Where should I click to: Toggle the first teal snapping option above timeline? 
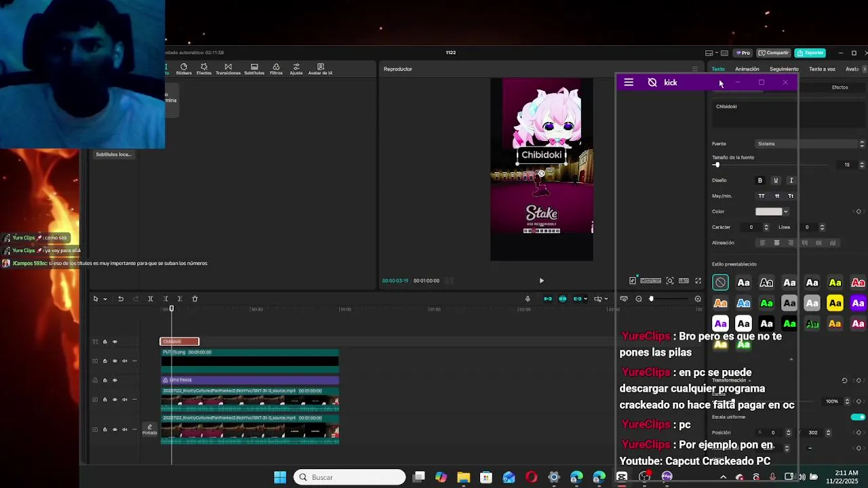(x=548, y=299)
